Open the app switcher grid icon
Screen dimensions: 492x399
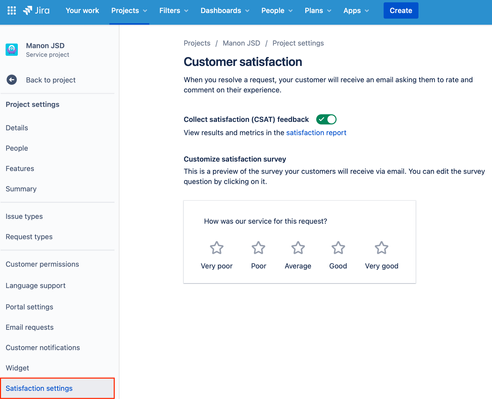(12, 11)
